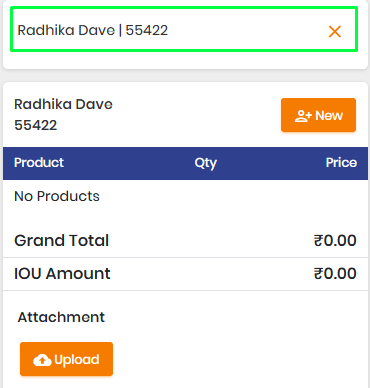Click the No Products message row
The height and width of the screenshot is (388, 370).
185,196
